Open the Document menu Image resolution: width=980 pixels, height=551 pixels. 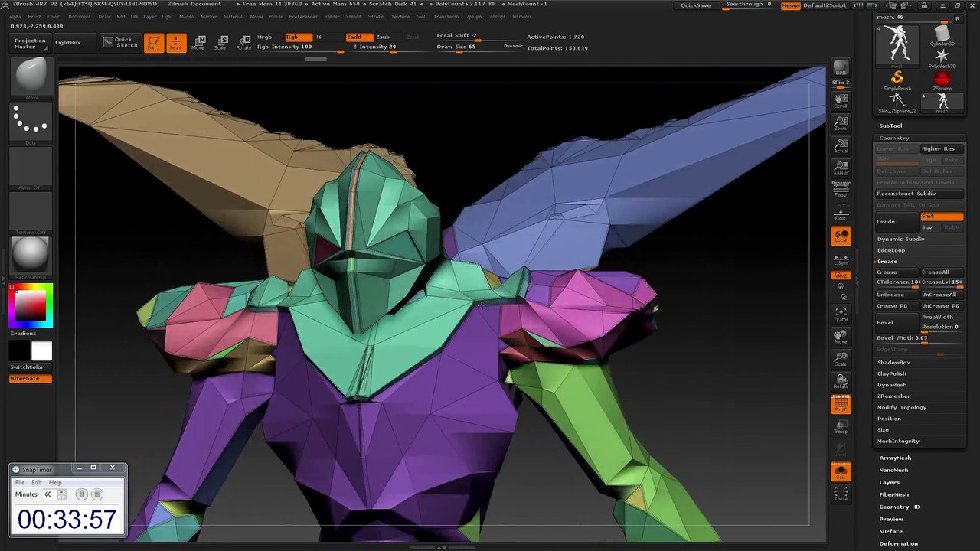[79, 17]
